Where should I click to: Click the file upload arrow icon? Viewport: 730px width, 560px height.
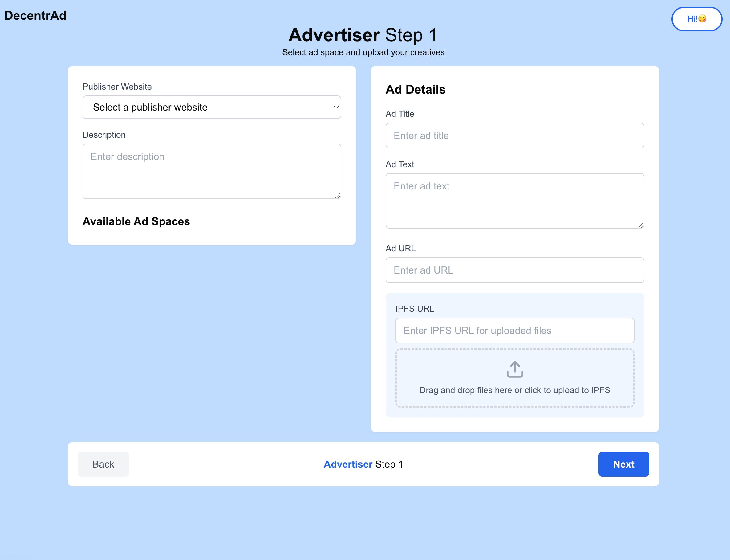pyautogui.click(x=515, y=369)
